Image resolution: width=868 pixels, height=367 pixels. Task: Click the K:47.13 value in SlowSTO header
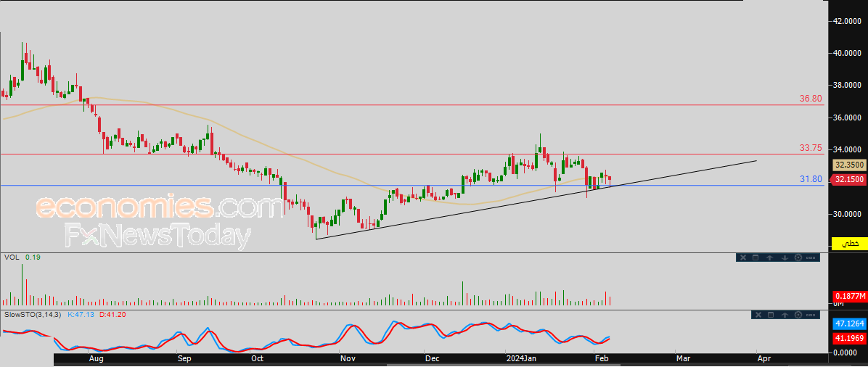81,314
